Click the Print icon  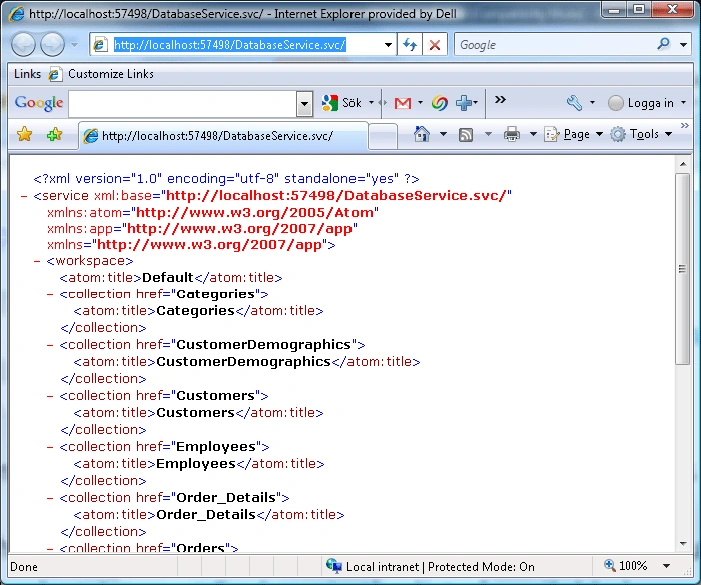coord(512,134)
